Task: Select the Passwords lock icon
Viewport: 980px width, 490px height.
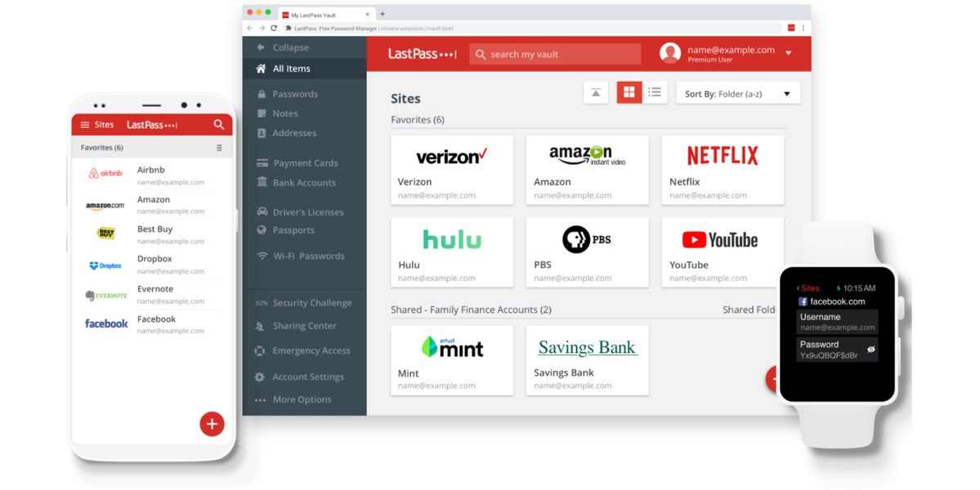Action: (x=262, y=94)
